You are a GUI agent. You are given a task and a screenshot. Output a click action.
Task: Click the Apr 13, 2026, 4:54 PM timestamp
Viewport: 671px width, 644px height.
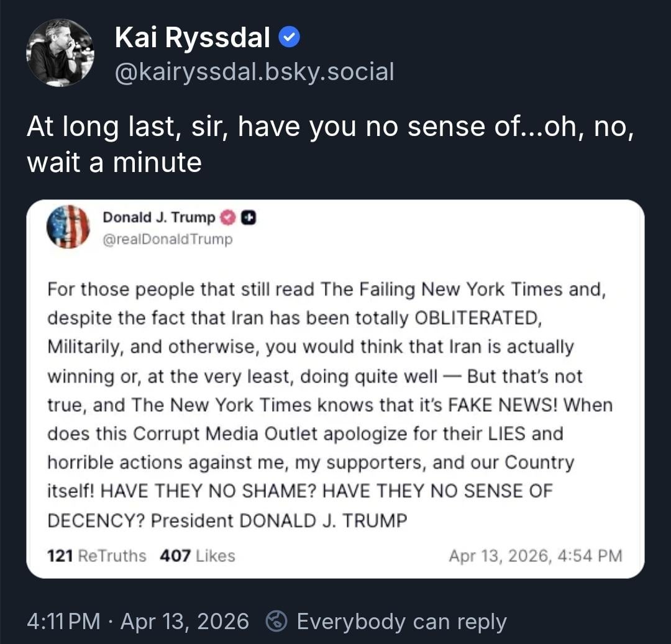coord(535,555)
